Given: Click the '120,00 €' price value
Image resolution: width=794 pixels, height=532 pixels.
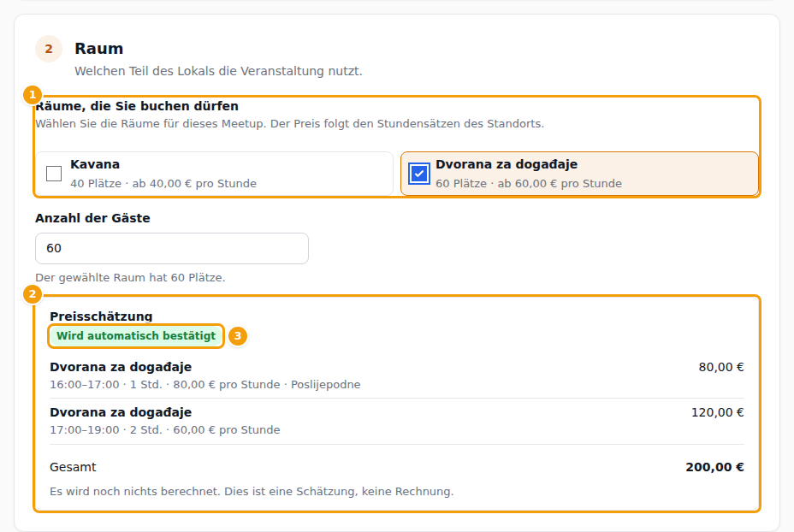Looking at the screenshot, I should click(x=718, y=412).
